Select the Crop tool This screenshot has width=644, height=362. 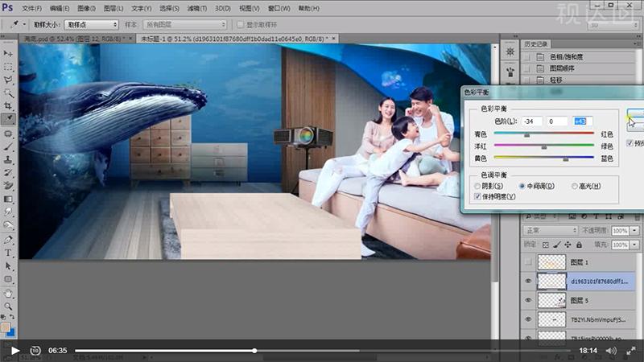pyautogui.click(x=8, y=106)
